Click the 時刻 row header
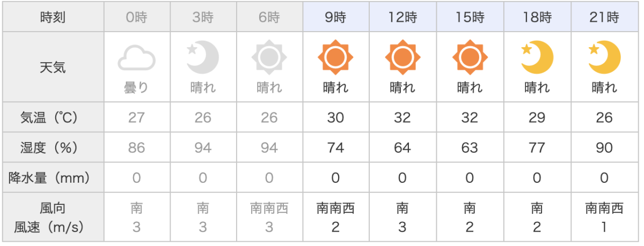This screenshot has width=644, height=246. (53, 18)
